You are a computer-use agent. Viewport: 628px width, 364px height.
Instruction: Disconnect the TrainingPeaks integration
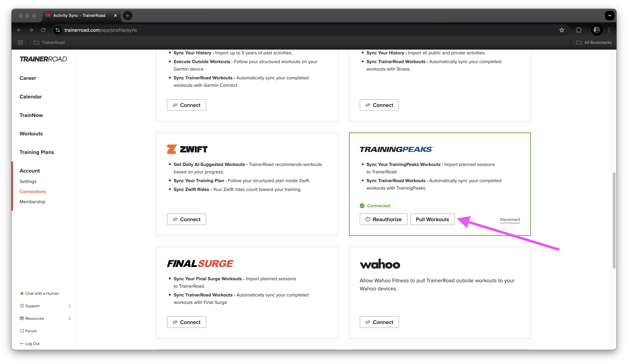(x=510, y=219)
